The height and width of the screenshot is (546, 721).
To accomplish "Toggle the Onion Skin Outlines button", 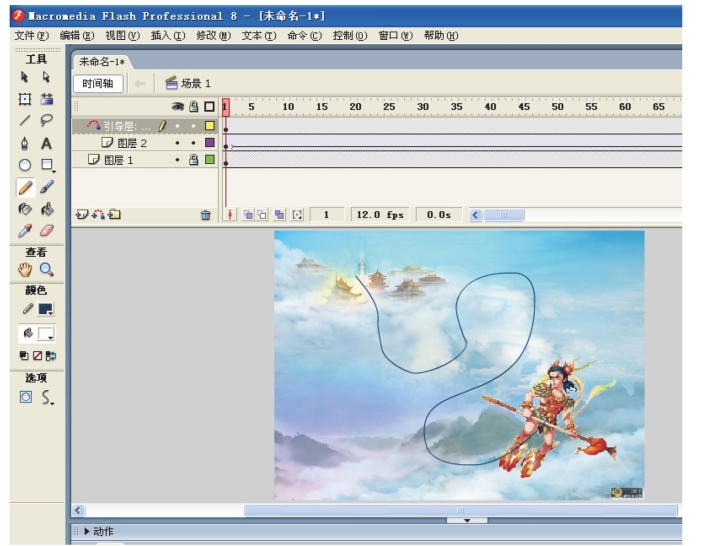I will pos(262,215).
